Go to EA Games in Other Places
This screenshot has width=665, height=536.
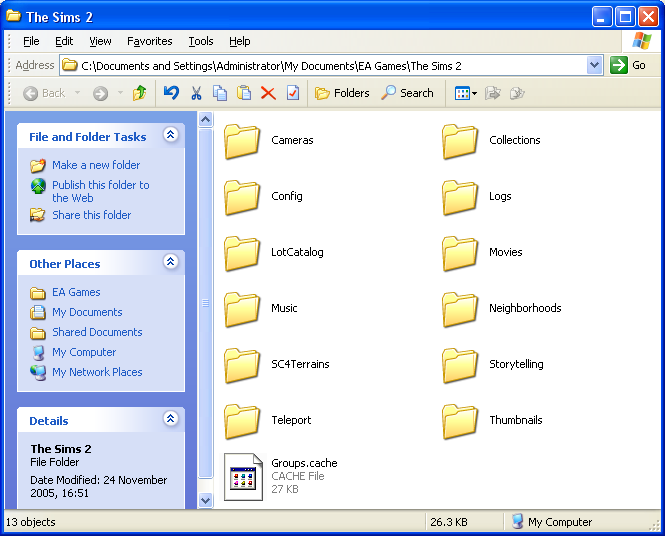[76, 292]
